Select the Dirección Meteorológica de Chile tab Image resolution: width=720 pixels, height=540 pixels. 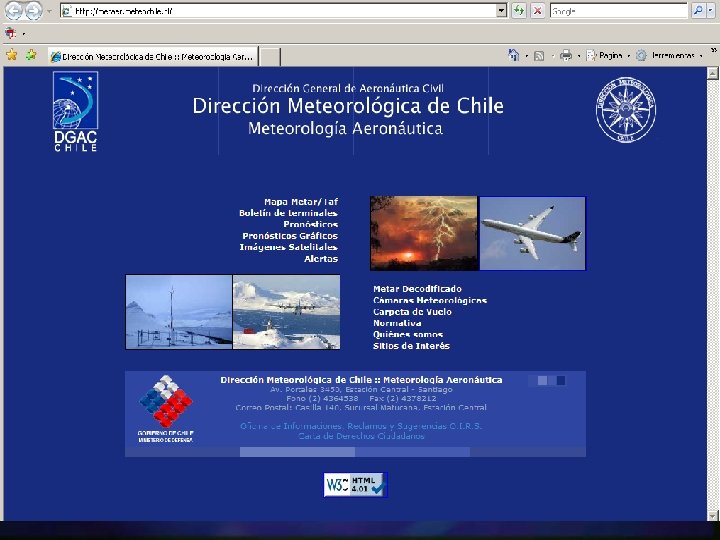153,56
